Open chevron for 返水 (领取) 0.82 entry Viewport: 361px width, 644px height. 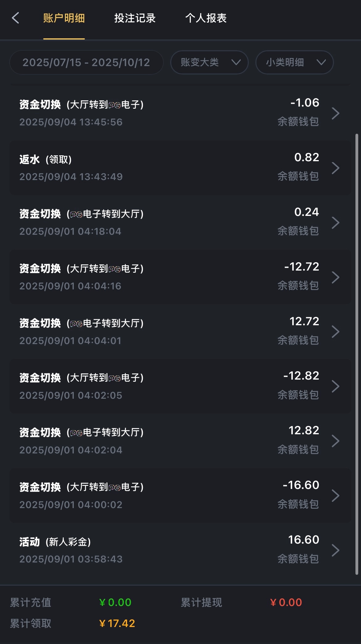point(335,168)
